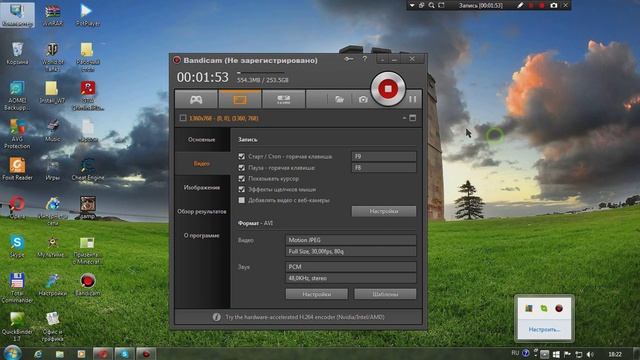
Task: Open the PotPlayer desktop shortcut
Action: [x=88, y=15]
